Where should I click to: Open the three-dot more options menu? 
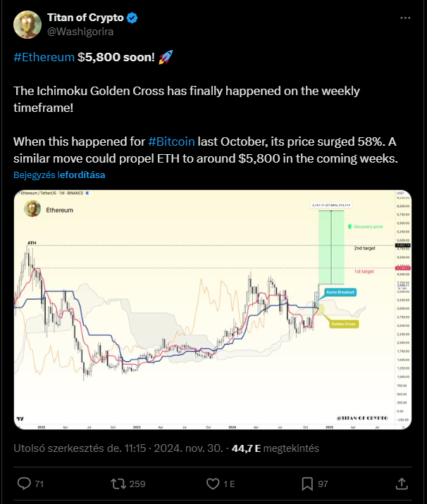tap(405, 18)
